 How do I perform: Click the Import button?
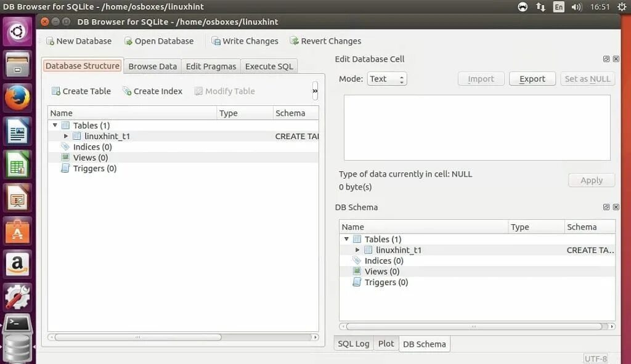tap(481, 79)
